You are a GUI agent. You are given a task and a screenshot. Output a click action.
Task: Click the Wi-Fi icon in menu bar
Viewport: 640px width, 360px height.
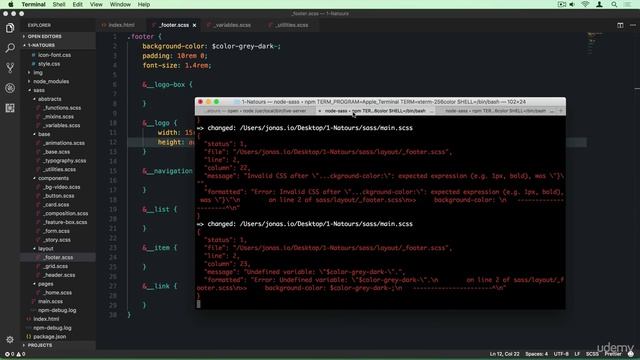585,4
